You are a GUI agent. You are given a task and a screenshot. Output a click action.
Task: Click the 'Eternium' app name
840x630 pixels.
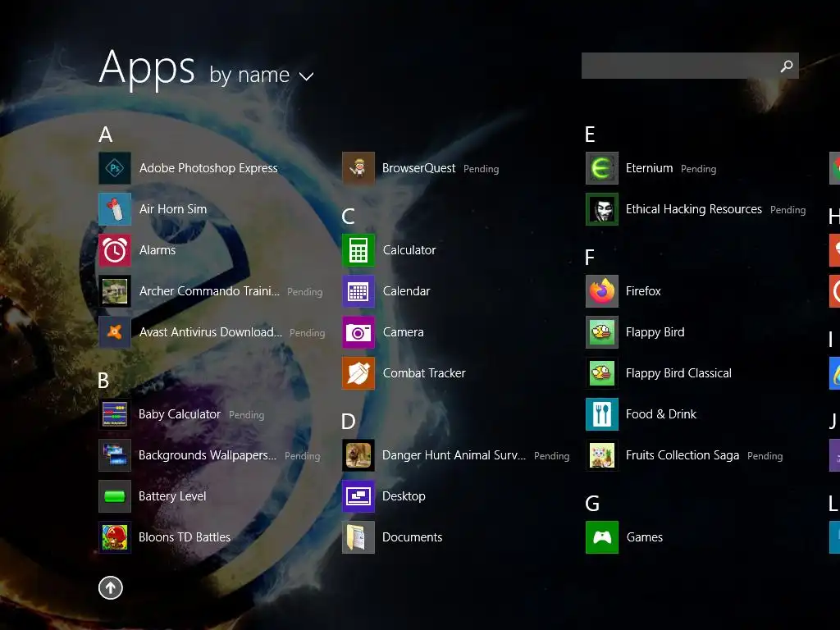click(x=650, y=168)
